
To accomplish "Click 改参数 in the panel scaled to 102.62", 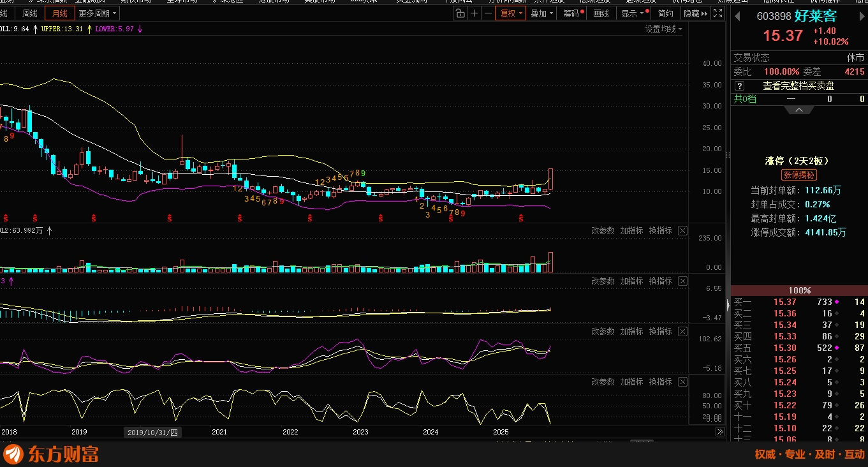I will (603, 331).
